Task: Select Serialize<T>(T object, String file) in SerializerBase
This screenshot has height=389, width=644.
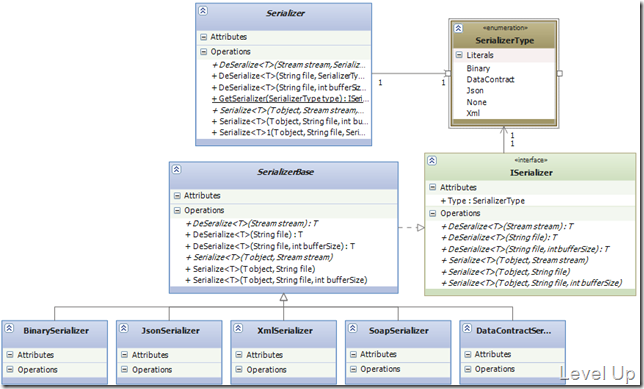Action: 251,269
